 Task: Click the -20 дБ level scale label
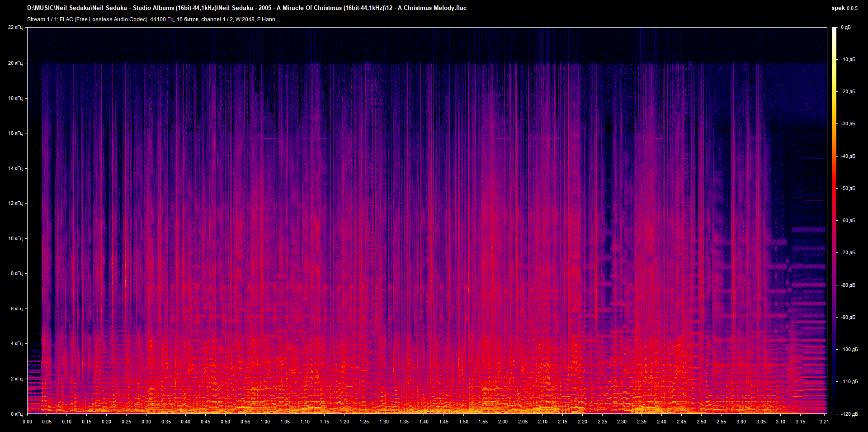coord(847,91)
